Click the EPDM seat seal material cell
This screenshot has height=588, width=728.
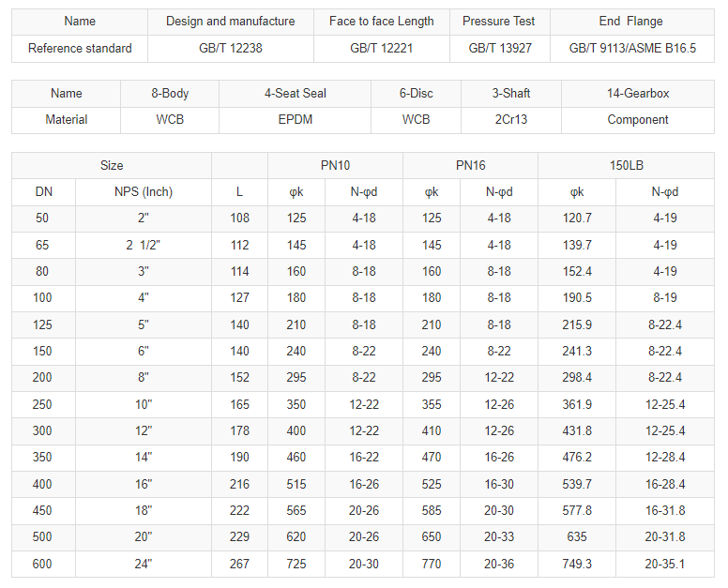click(295, 120)
